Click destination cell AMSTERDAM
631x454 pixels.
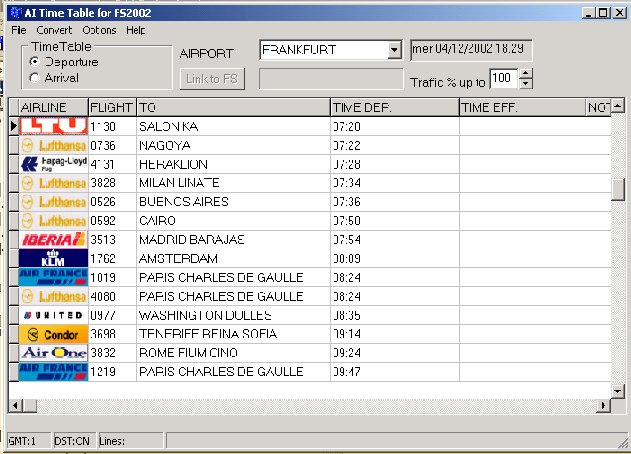(233, 258)
